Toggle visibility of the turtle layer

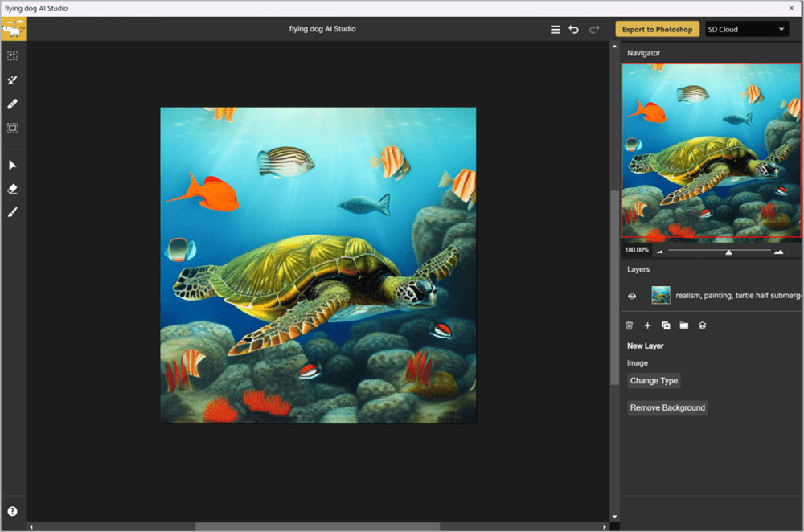pyautogui.click(x=632, y=296)
